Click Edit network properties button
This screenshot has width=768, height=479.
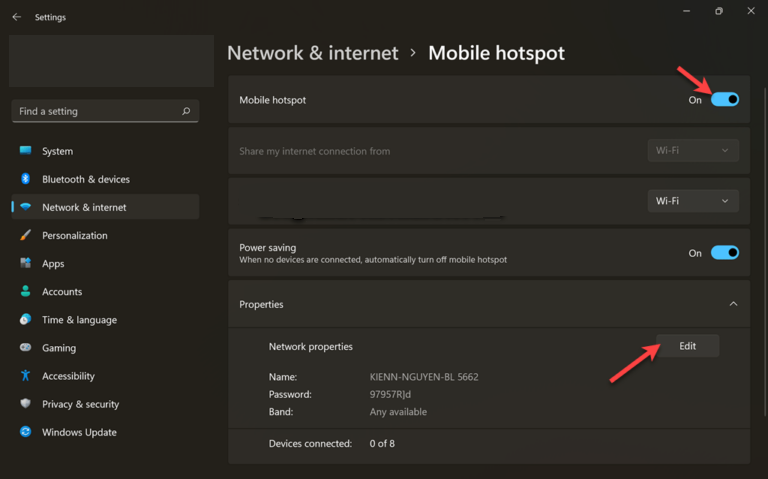pos(687,346)
